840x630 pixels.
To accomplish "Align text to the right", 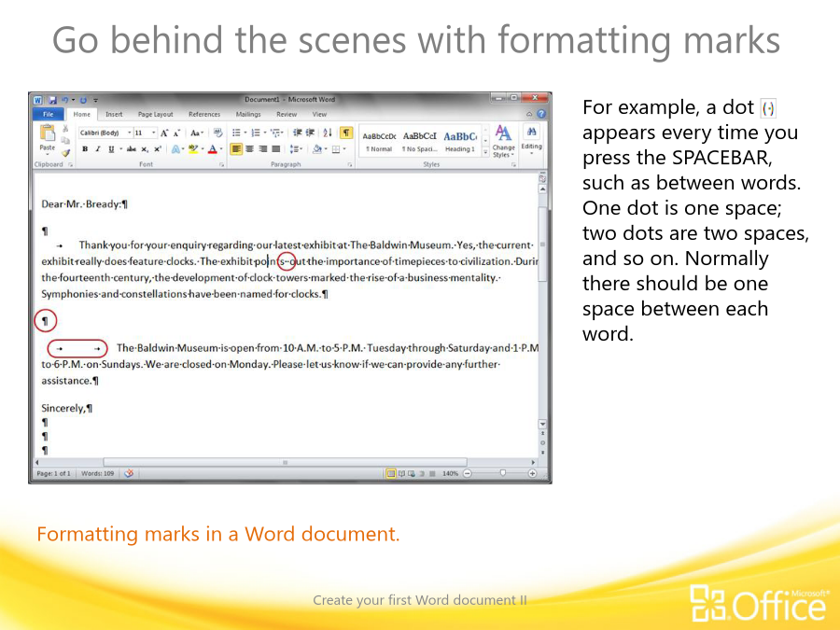I will pos(262,149).
